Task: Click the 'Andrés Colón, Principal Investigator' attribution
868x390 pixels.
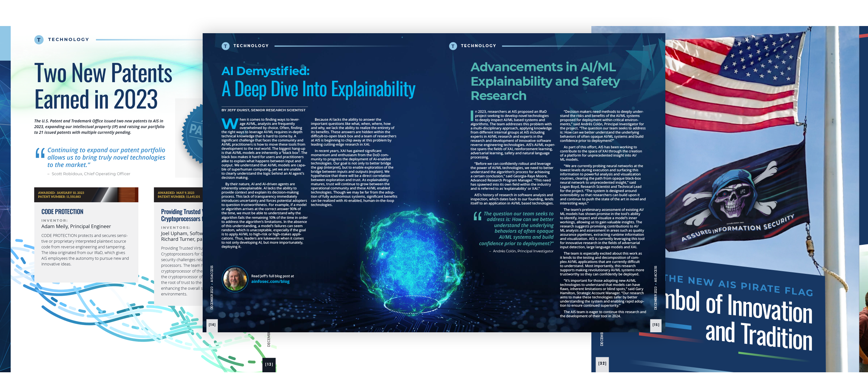Action: pos(523,251)
